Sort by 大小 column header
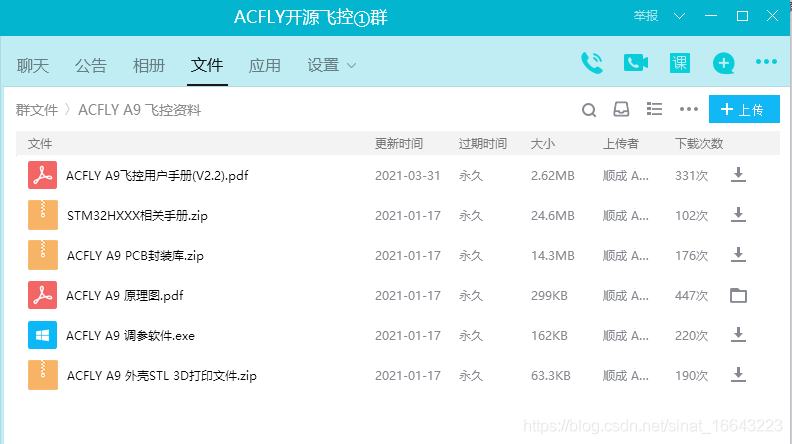 tap(543, 143)
